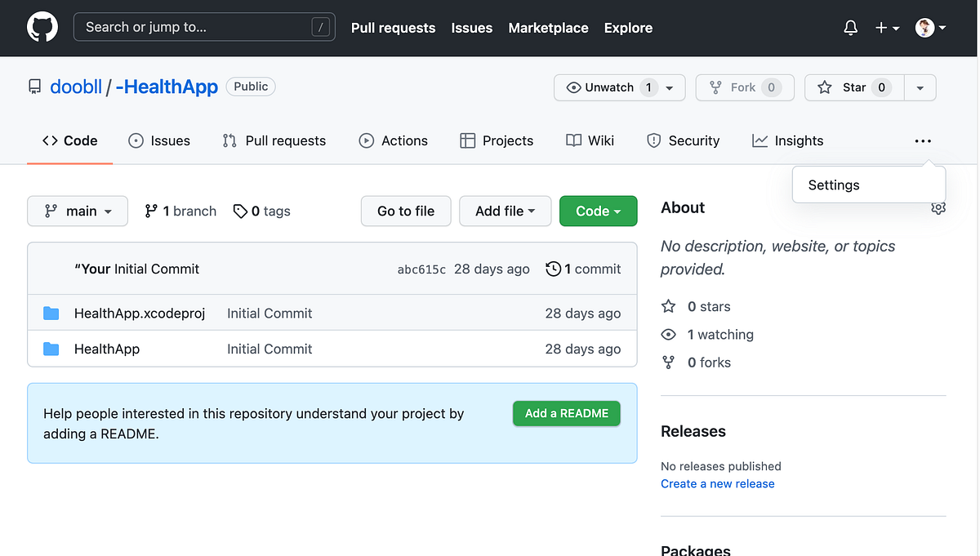Open the main branch dropdown
The height and width of the screenshot is (556, 980).
[77, 211]
